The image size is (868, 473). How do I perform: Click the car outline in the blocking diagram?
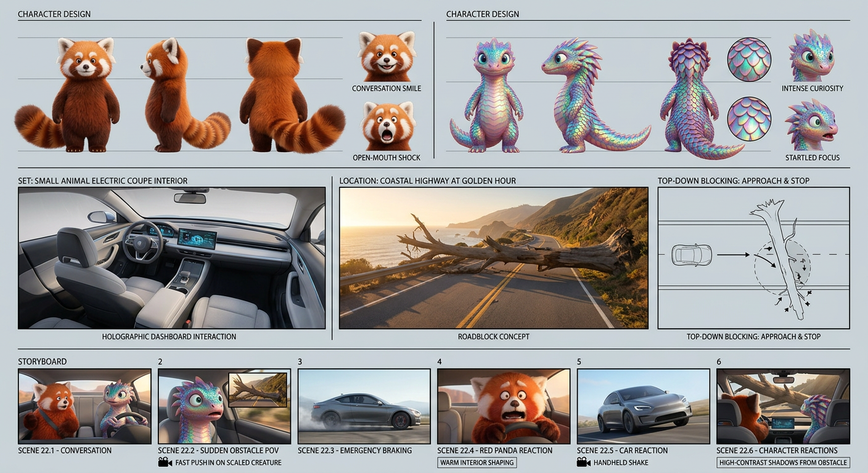pos(692,254)
